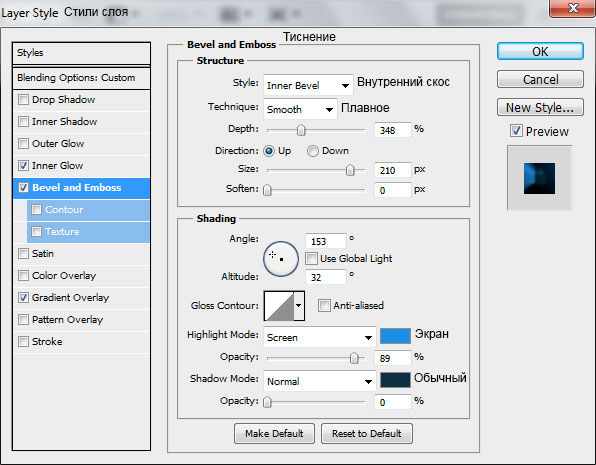This screenshot has height=465, width=596.
Task: Open the Gloss Contour picker arrow
Action: pyautogui.click(x=299, y=306)
